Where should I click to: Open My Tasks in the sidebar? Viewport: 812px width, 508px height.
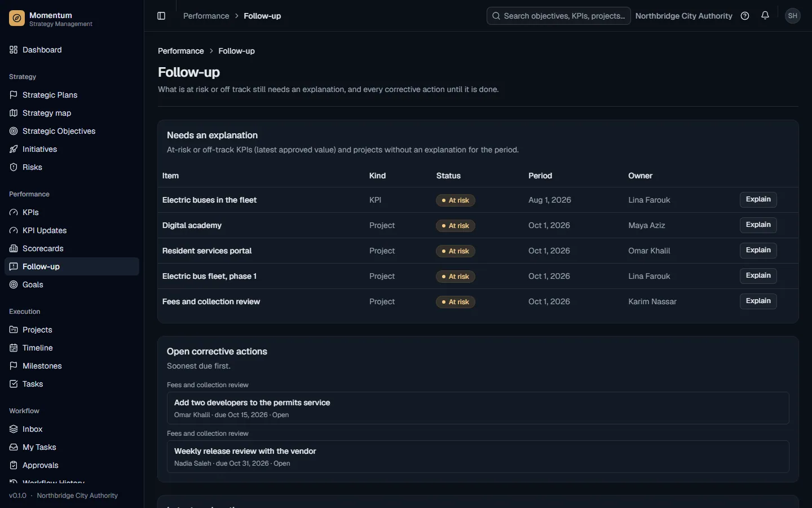(x=72, y=447)
